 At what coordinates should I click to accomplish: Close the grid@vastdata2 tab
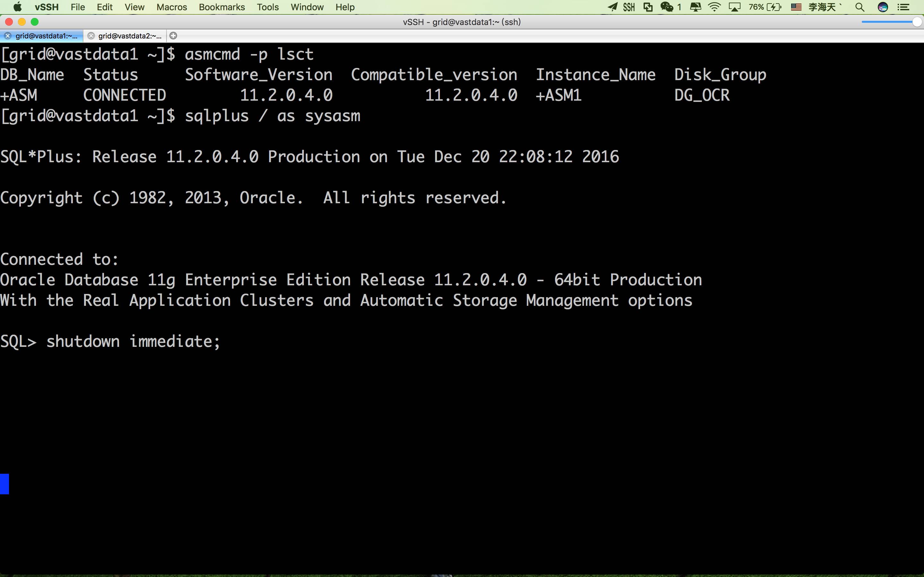91,36
